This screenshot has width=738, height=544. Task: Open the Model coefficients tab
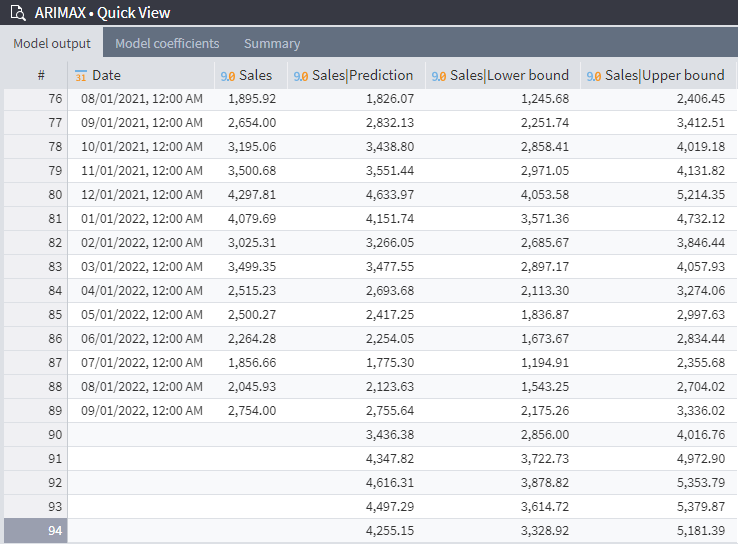167,43
